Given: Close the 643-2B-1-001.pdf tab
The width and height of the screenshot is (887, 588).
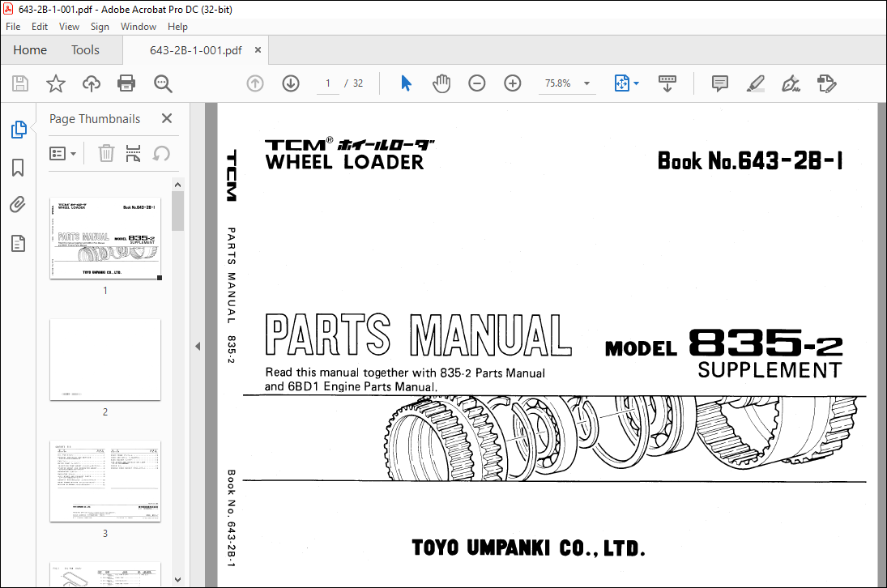Looking at the screenshot, I should coord(258,49).
